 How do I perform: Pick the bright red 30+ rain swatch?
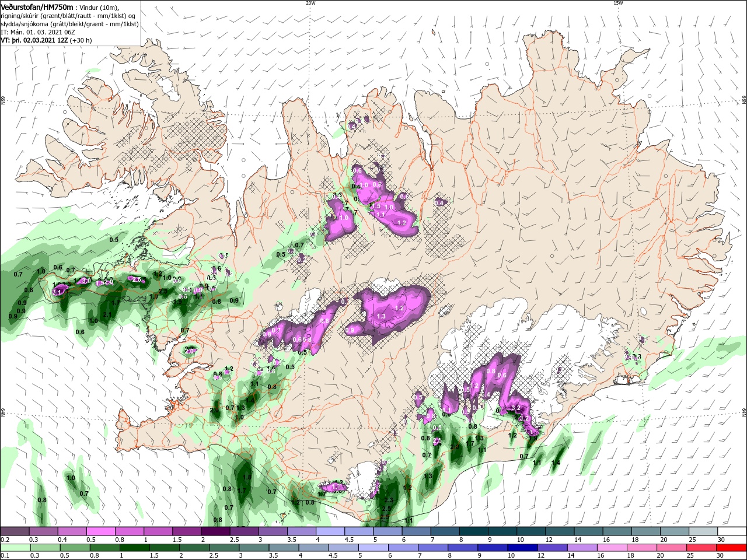(731, 547)
